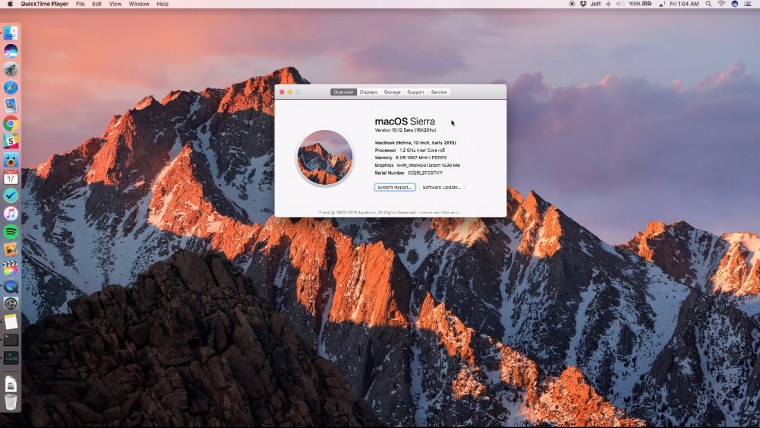The image size is (760, 428).
Task: Show battery status 100% menu
Action: pyautogui.click(x=640, y=4)
